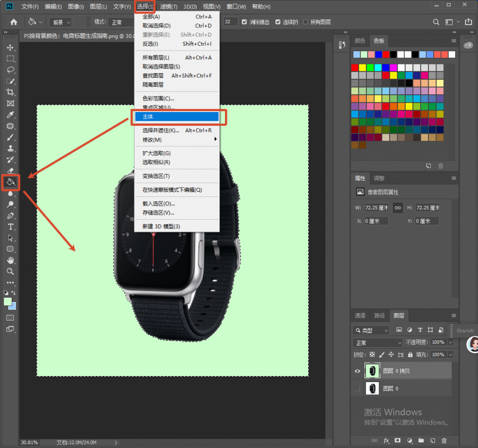Toggle lock all for layer
The image size is (478, 448).
[x=410, y=355]
